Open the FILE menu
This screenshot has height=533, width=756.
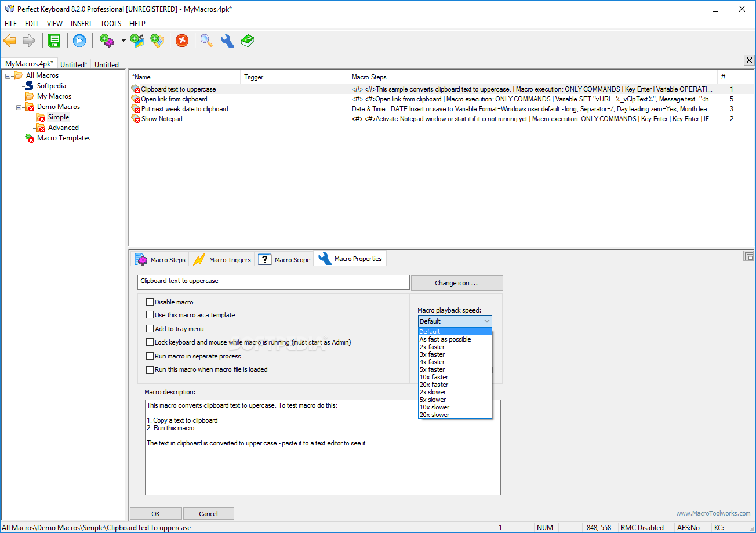[x=11, y=24]
